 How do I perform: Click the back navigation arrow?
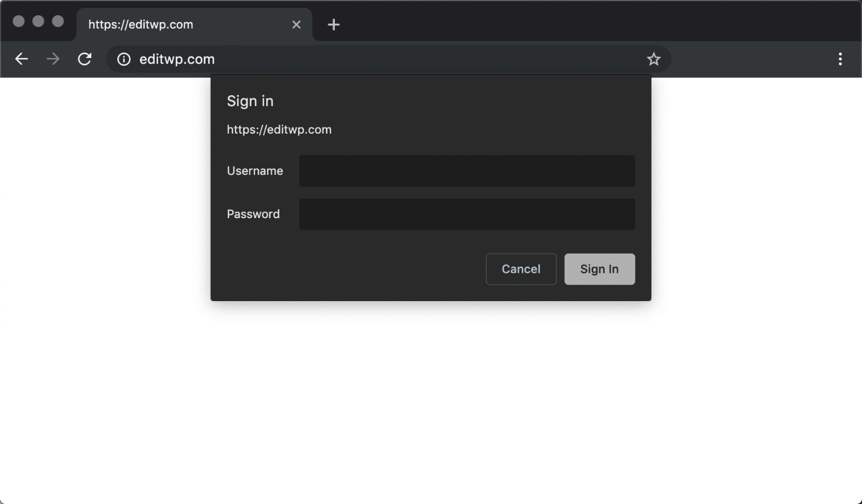[21, 59]
